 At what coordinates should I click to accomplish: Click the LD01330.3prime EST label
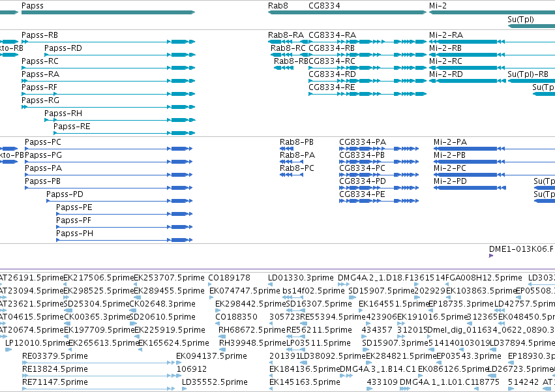[301, 278]
